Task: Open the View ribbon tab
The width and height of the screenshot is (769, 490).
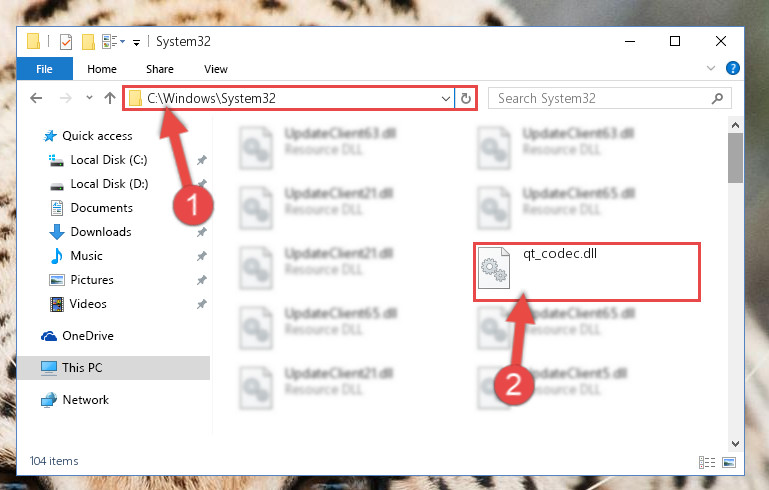Action: coord(216,69)
